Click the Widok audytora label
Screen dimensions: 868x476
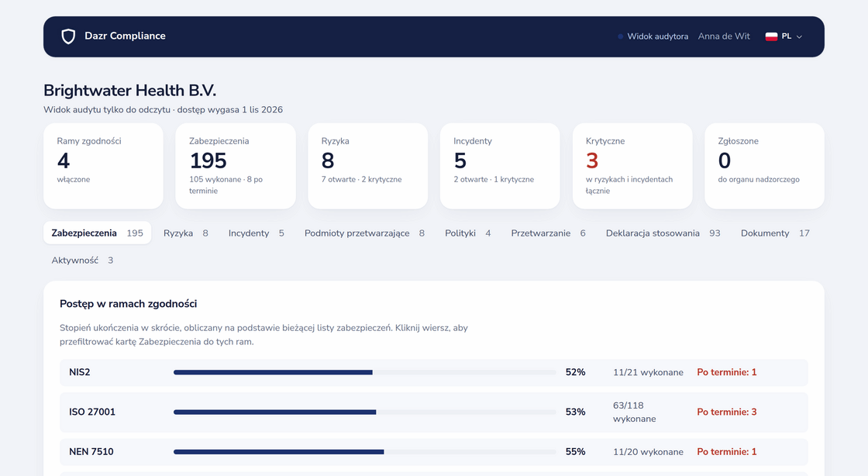click(x=658, y=36)
